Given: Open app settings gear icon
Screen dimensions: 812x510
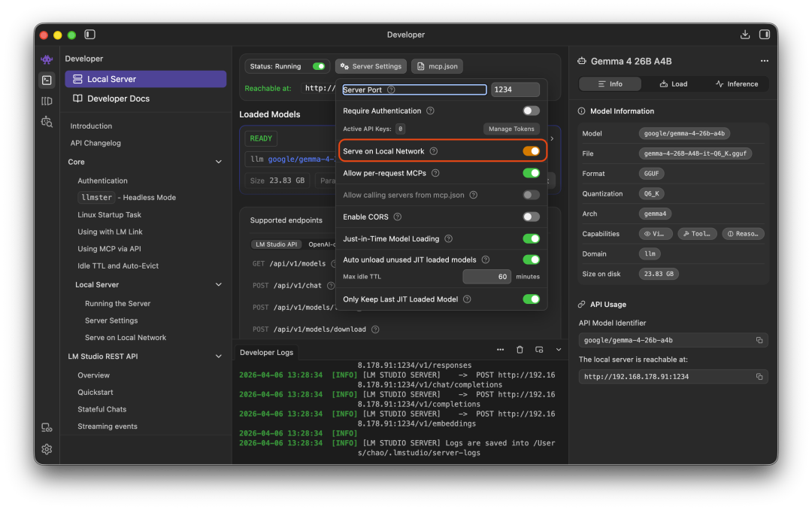Looking at the screenshot, I should click(x=47, y=449).
